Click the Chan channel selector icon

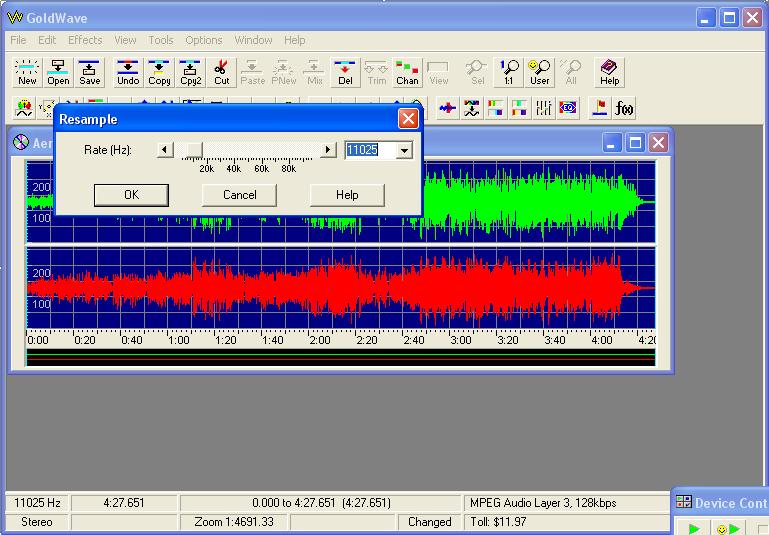point(407,73)
